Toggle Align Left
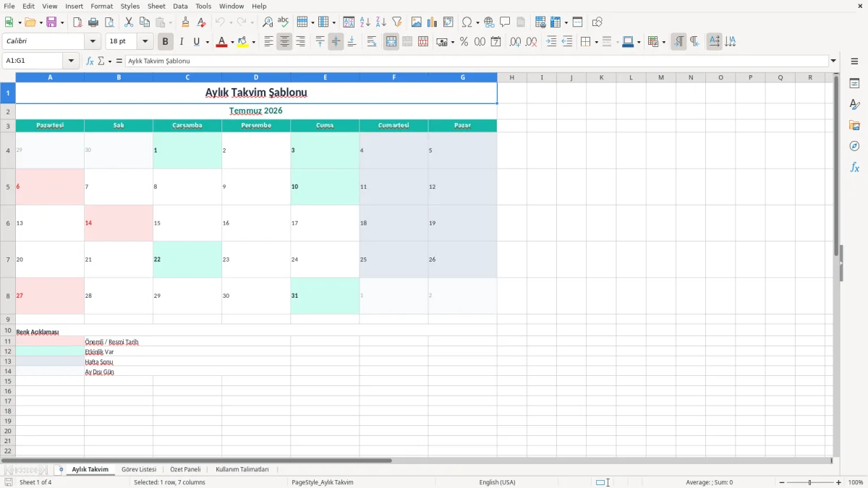 (x=269, y=42)
